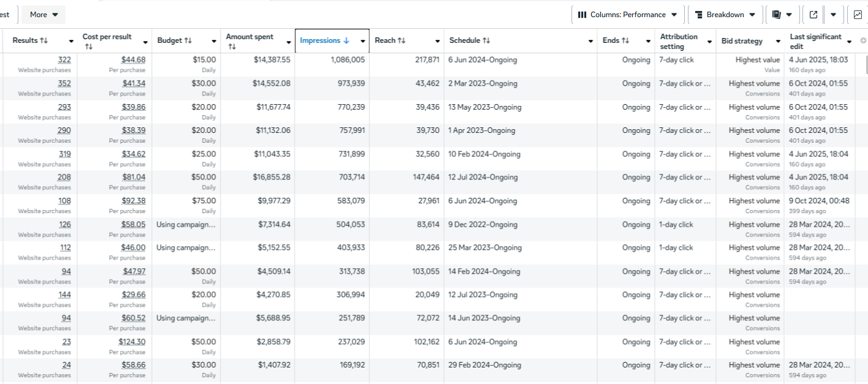Open the Columns: Performance dropdown

(627, 15)
